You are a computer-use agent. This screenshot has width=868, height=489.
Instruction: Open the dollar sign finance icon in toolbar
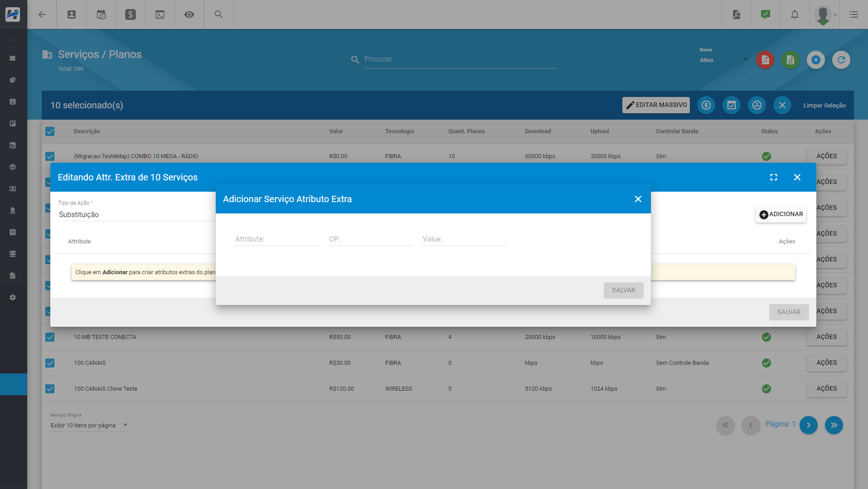(131, 15)
